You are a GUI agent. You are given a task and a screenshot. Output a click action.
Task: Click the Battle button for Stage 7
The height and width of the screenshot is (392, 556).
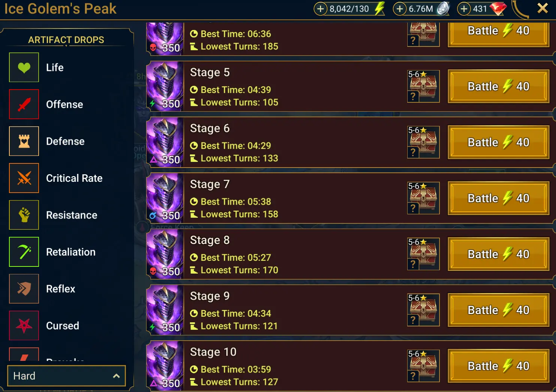499,198
